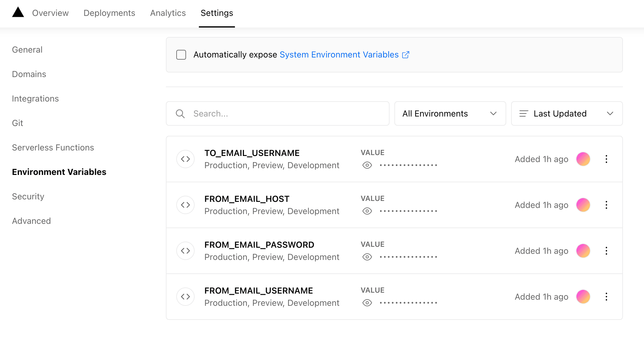Open the Analytics tab
Image resolution: width=644 pixels, height=337 pixels.
pyautogui.click(x=168, y=13)
